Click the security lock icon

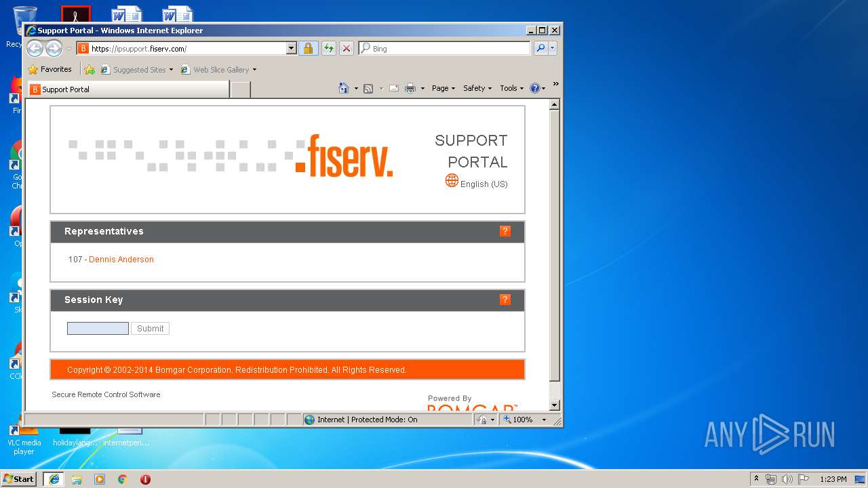(x=308, y=49)
